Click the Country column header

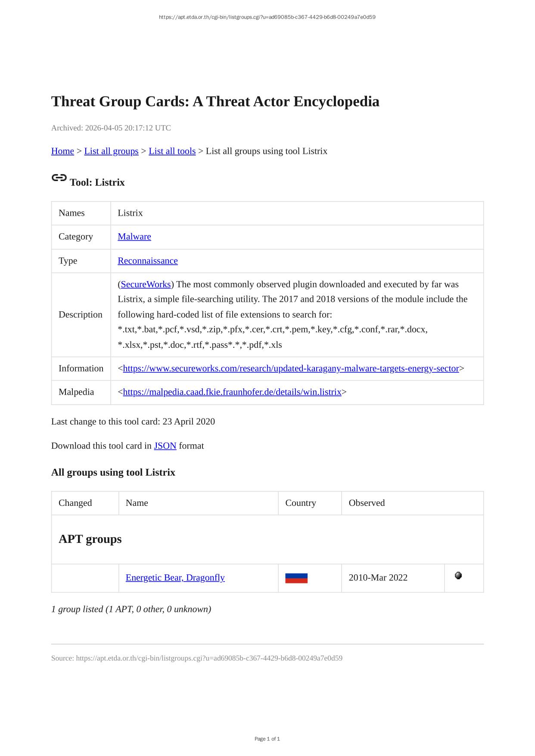pyautogui.click(x=301, y=503)
